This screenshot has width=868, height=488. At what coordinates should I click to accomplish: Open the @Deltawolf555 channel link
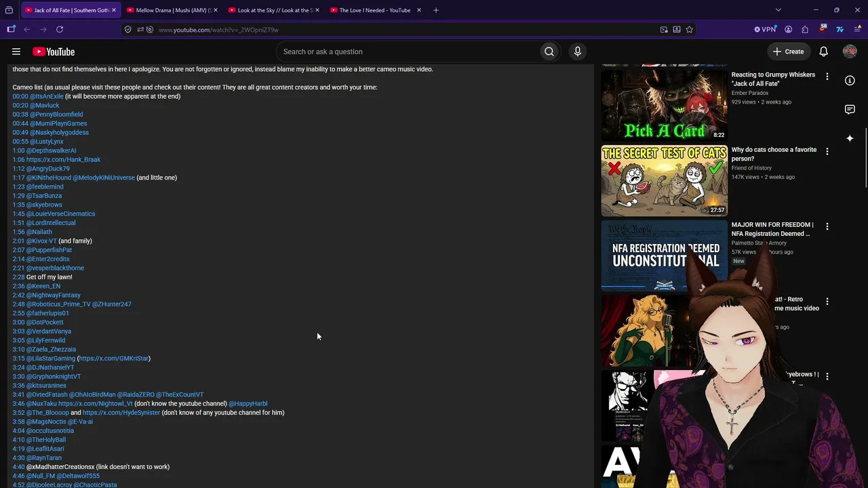point(78,476)
